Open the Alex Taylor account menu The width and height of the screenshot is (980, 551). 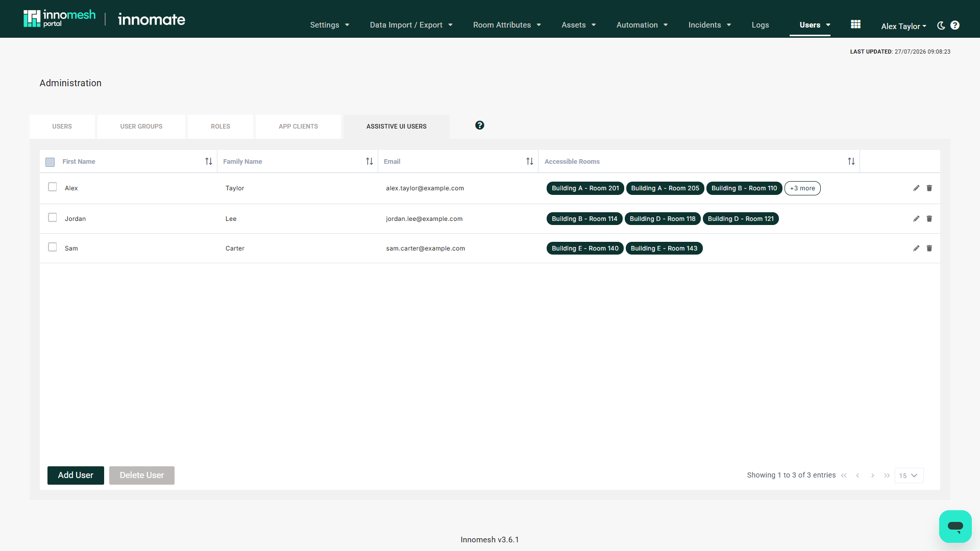point(903,26)
